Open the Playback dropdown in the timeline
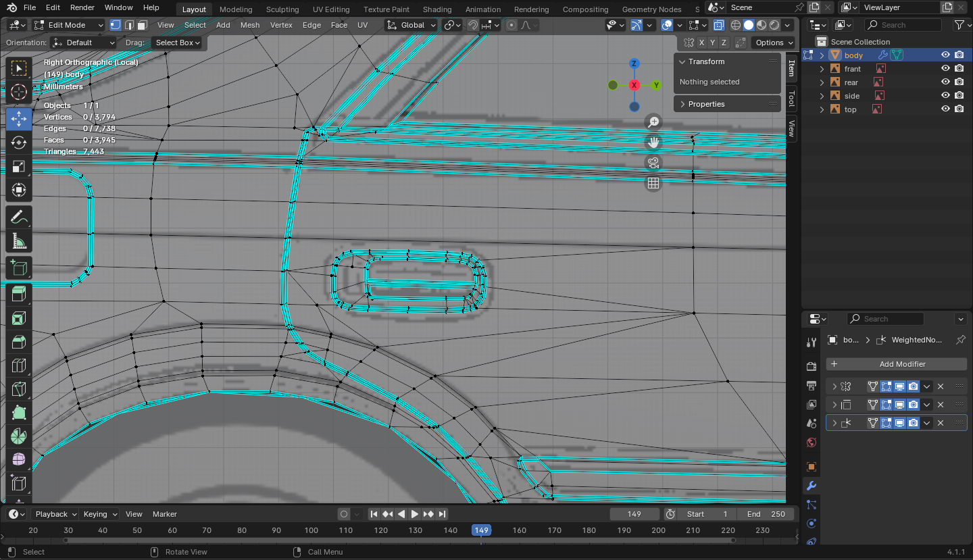This screenshot has width=973, height=560. point(55,514)
